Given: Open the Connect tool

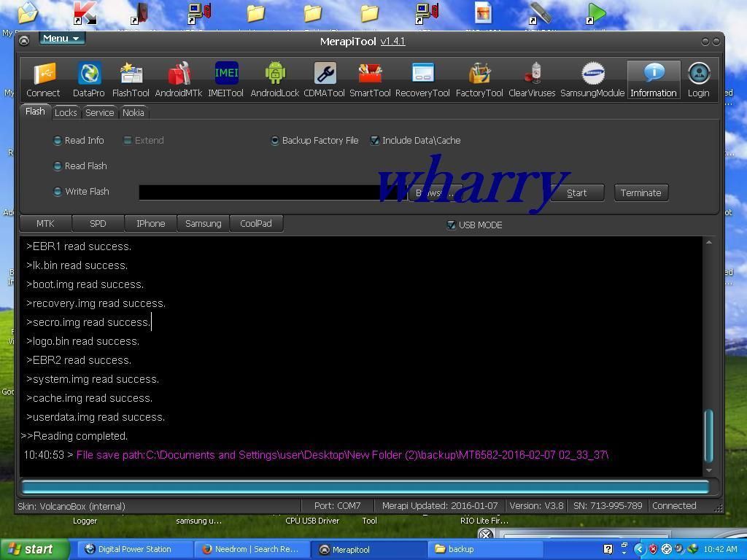Looking at the screenshot, I should (x=43, y=79).
